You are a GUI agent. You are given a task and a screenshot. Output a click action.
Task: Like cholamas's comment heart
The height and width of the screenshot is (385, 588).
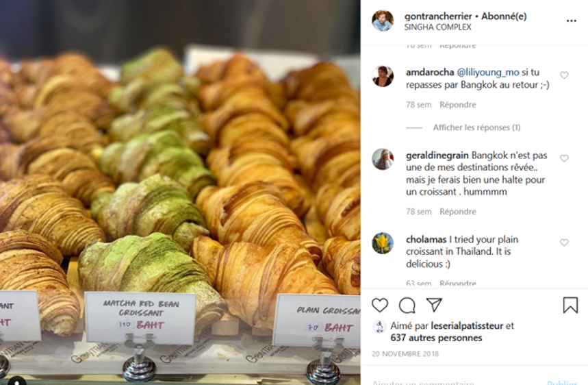pos(564,243)
